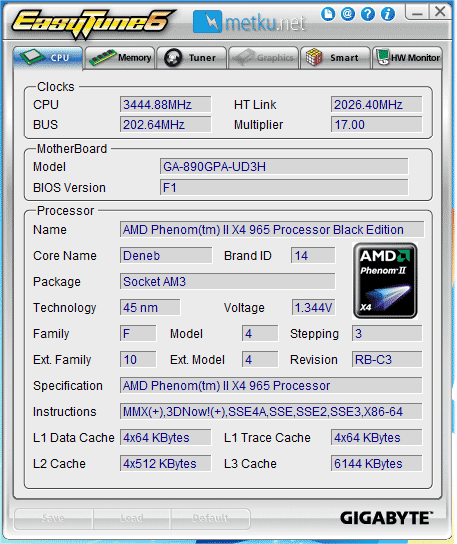Click Brand ID value 14
Viewport: 457px width, 544px height.
(313, 256)
